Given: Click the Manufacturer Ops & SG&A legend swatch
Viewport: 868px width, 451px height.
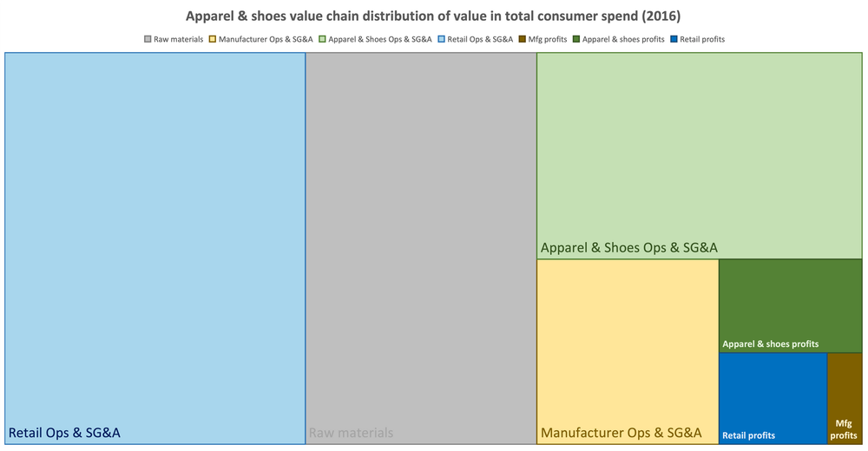Looking at the screenshot, I should click(x=212, y=39).
